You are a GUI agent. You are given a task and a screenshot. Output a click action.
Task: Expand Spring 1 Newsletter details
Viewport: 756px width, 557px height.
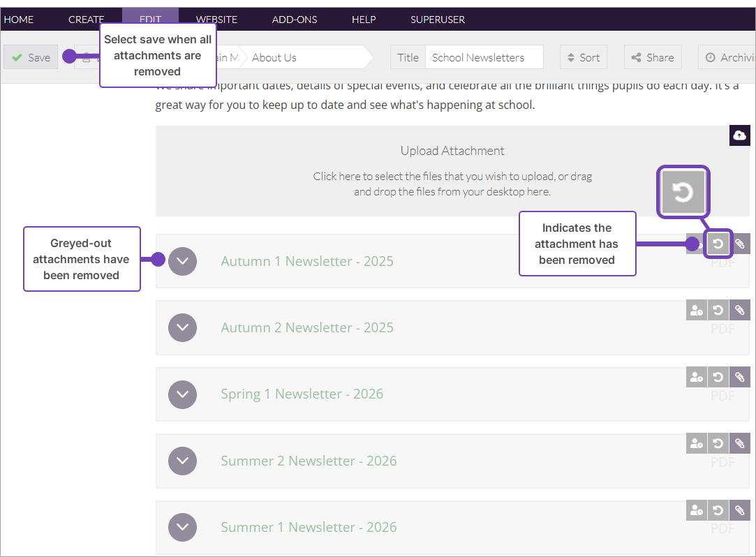tap(183, 394)
